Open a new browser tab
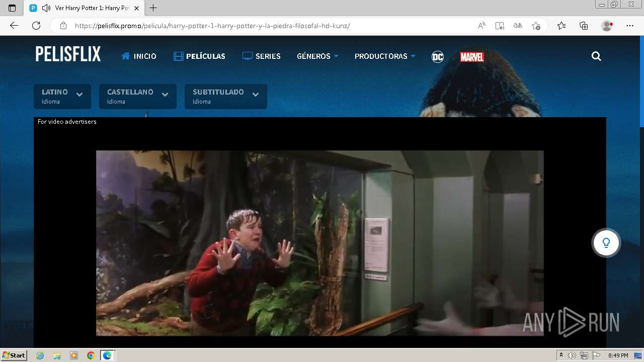The image size is (644, 362). point(153,8)
